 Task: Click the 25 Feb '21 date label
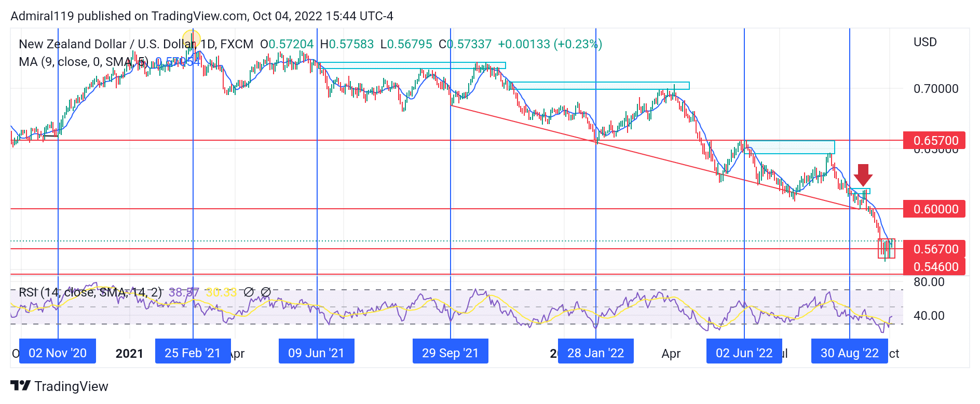pos(193,351)
